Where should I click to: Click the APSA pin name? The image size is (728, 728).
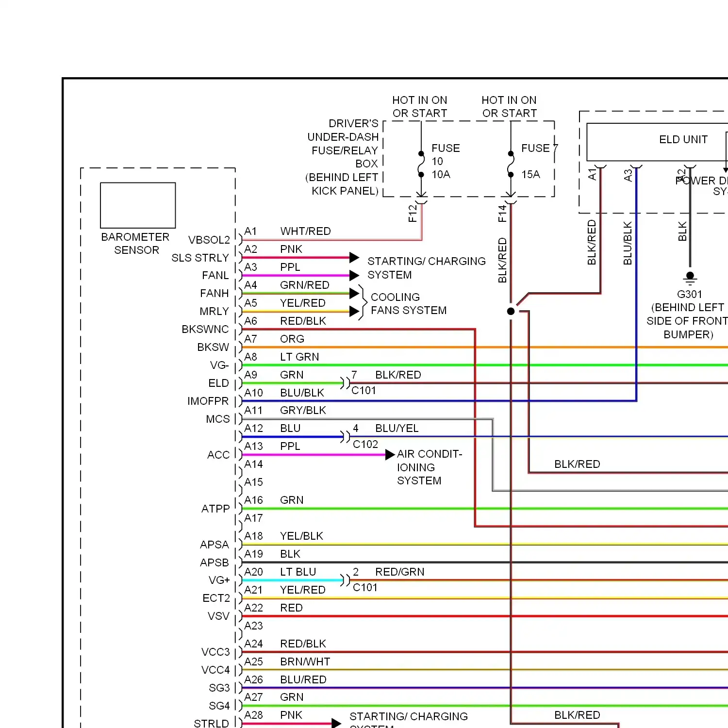(x=214, y=545)
